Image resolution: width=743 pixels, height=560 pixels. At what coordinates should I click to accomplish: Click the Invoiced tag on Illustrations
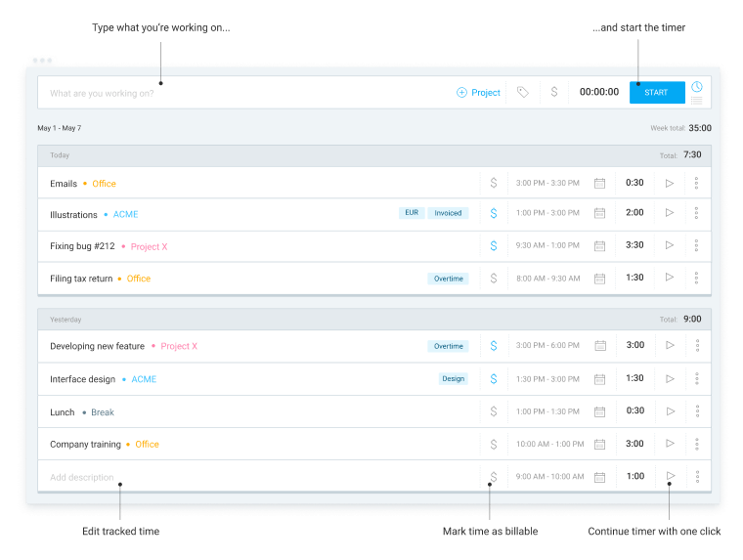click(448, 213)
